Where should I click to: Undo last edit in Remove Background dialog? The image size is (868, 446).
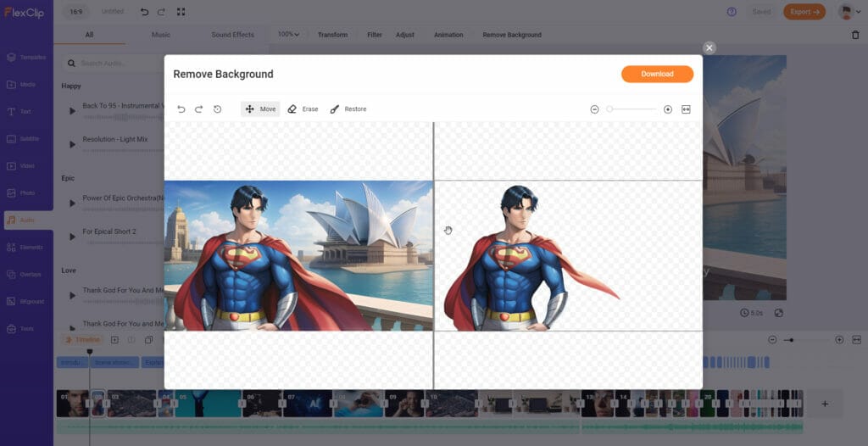(x=181, y=109)
